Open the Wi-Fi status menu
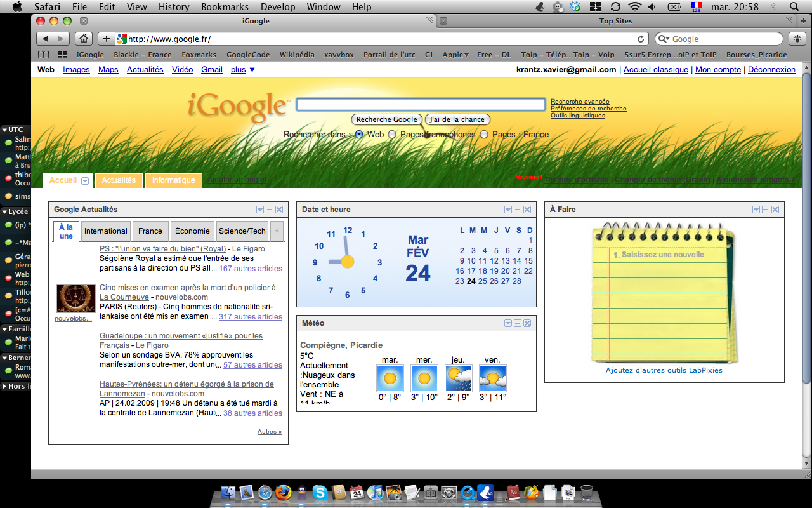The width and height of the screenshot is (812, 508). pyautogui.click(x=634, y=7)
